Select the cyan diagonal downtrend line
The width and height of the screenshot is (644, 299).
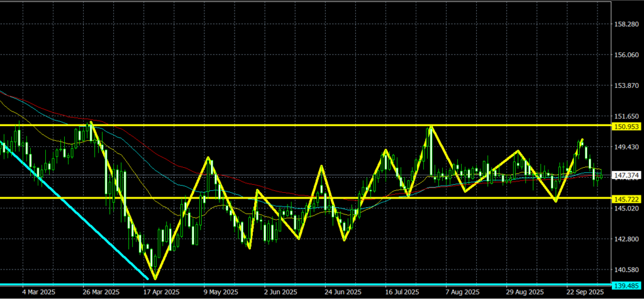coord(75,212)
